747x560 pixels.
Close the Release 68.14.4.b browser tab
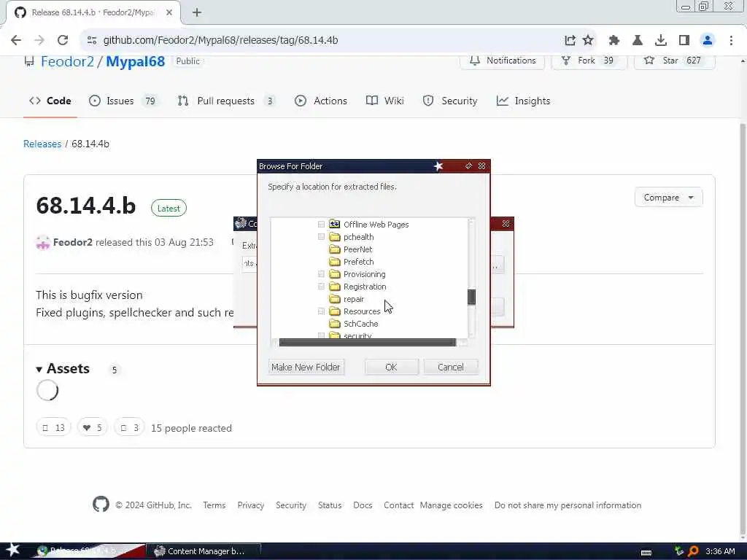coord(169,12)
